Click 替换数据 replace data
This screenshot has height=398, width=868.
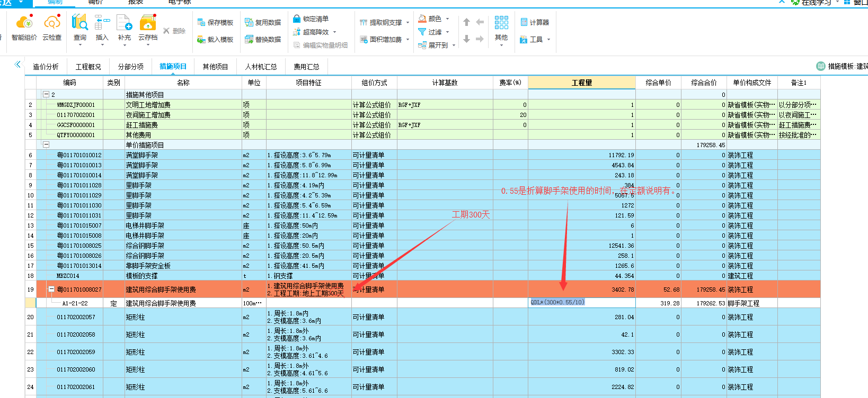[x=263, y=39]
